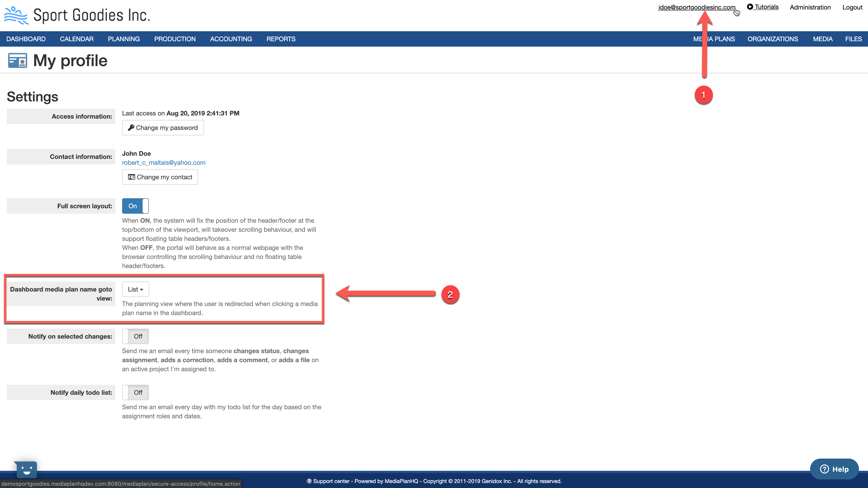Open the Administration link
Screen dimensions: 868x488
click(810, 7)
